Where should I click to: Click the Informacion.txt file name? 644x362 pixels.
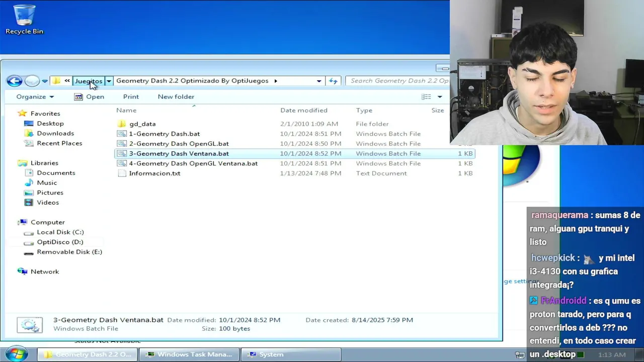(154, 173)
